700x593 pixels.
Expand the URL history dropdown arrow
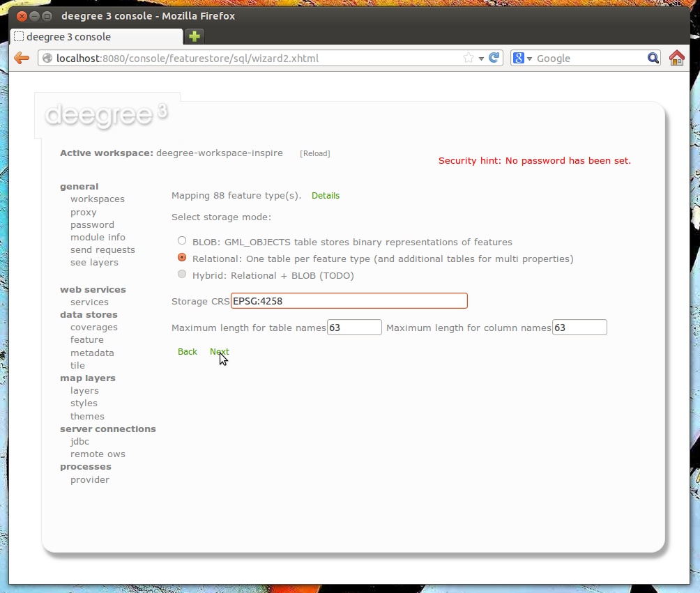pyautogui.click(x=481, y=59)
